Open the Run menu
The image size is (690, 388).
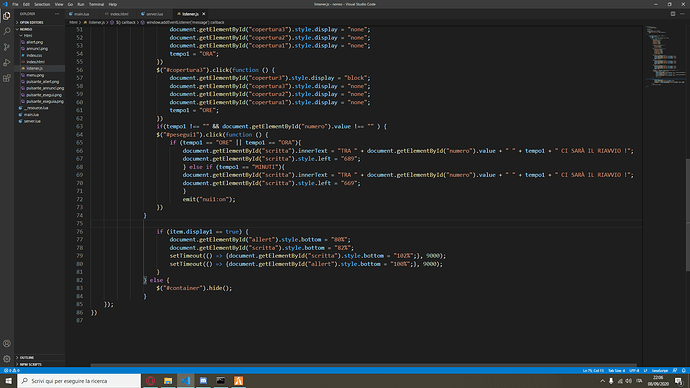81,4
